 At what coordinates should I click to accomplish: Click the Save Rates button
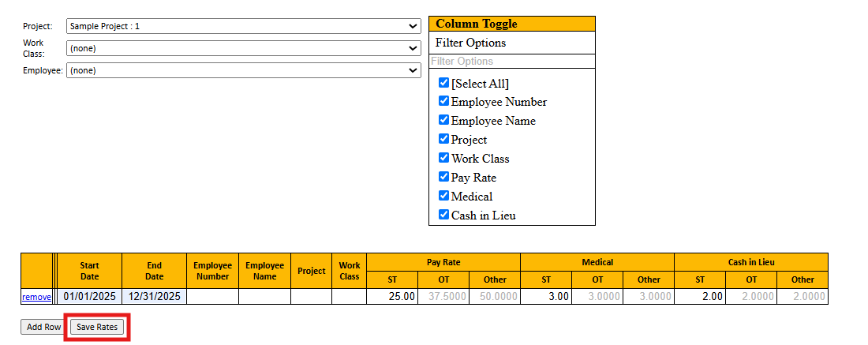point(97,327)
